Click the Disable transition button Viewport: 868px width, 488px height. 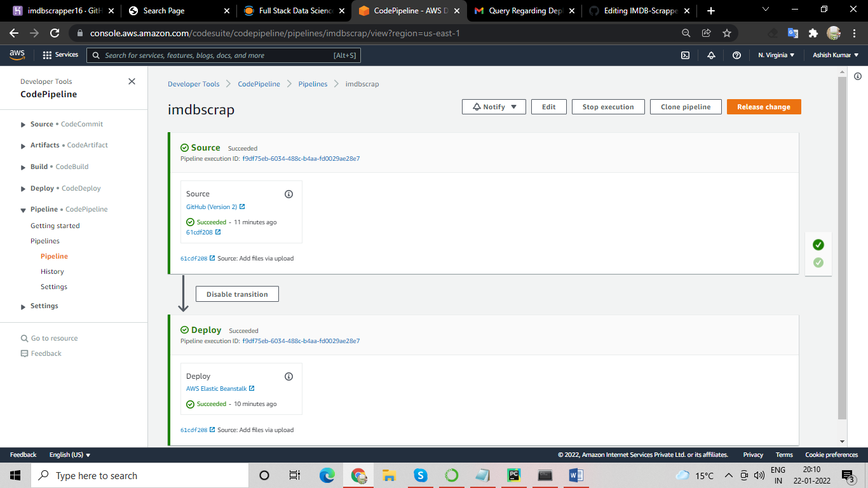coord(237,294)
